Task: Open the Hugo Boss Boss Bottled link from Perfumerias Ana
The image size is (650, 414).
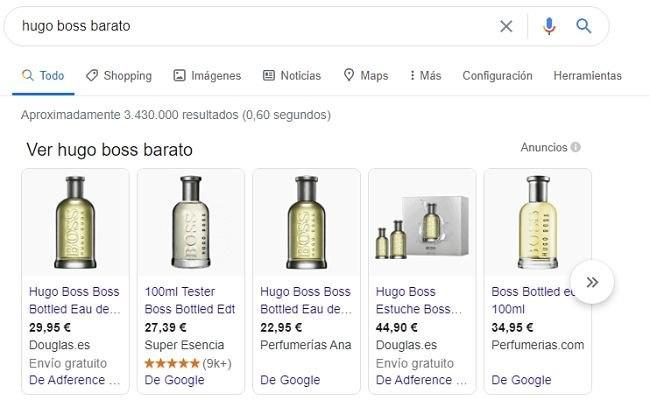Action: click(x=306, y=300)
